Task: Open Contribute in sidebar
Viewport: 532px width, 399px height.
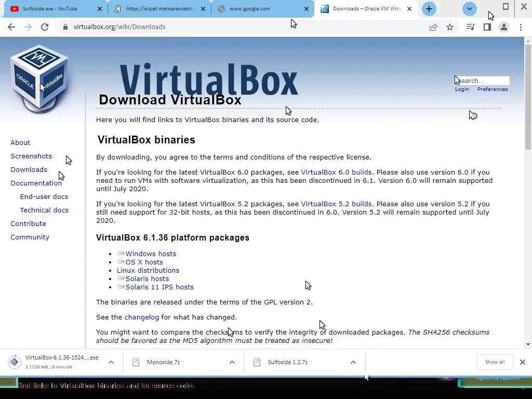Action: [x=28, y=224]
